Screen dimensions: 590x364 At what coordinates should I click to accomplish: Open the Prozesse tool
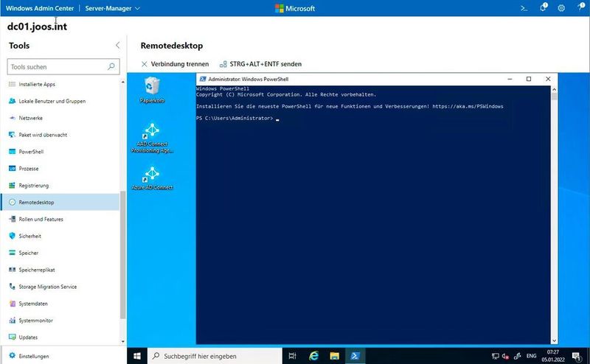click(x=29, y=169)
